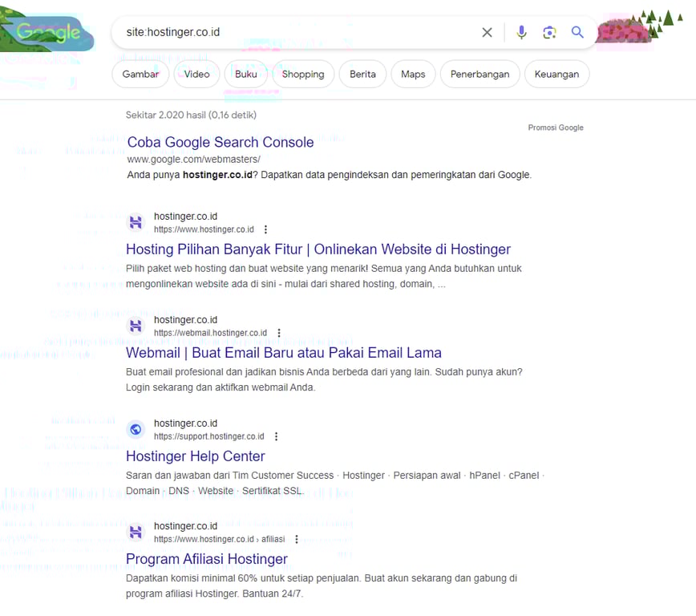Switch to the Gambar tab
The width and height of the screenshot is (696, 616).
140,74
